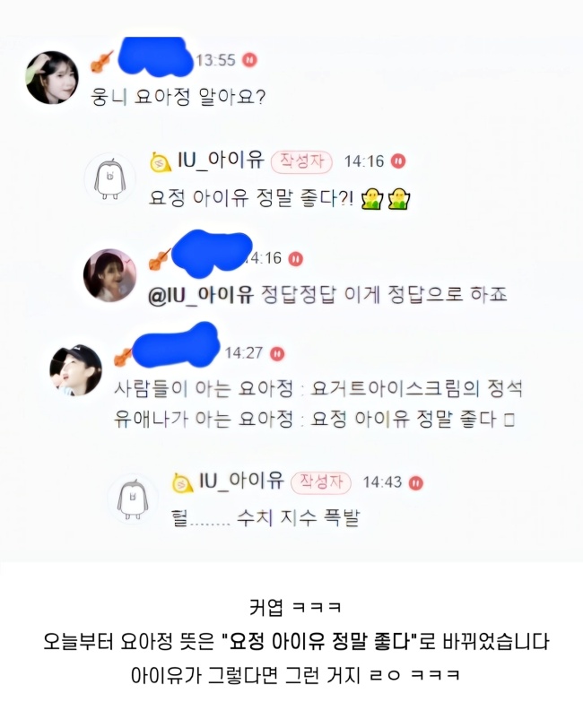This screenshot has height=728, width=583.
Task: Click the red N icon next to 14:27
Action: (x=277, y=353)
